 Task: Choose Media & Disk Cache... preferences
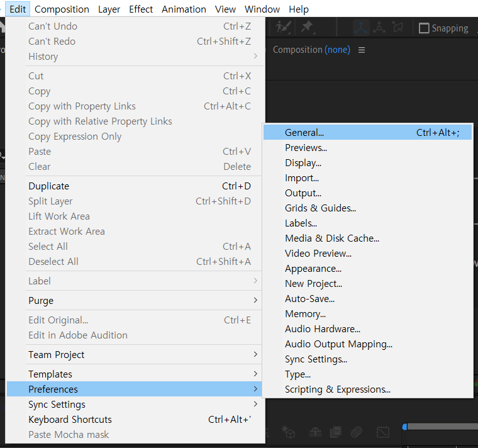(368, 238)
